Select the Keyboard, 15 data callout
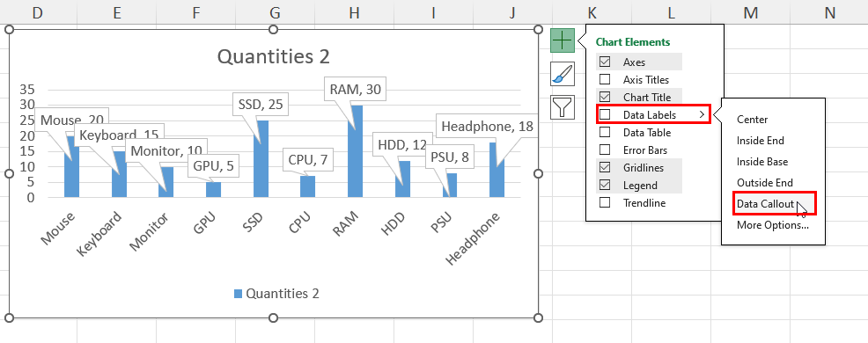Screen dimensions: 868x343 (x=119, y=135)
